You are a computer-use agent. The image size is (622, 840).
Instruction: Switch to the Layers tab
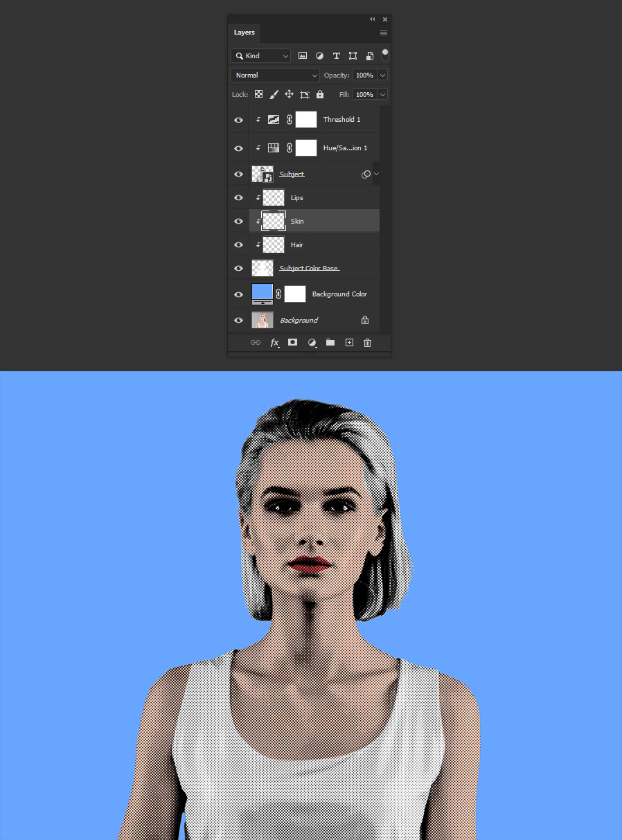[x=244, y=33]
